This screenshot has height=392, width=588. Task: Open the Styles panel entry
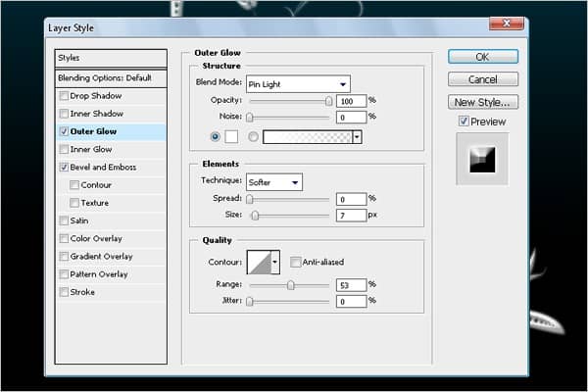pyautogui.click(x=111, y=58)
